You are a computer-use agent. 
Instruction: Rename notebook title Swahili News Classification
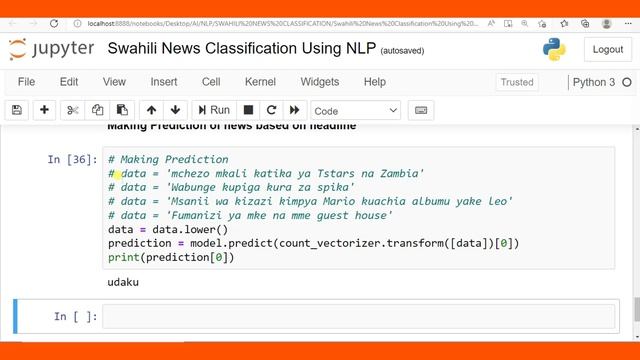point(242,48)
